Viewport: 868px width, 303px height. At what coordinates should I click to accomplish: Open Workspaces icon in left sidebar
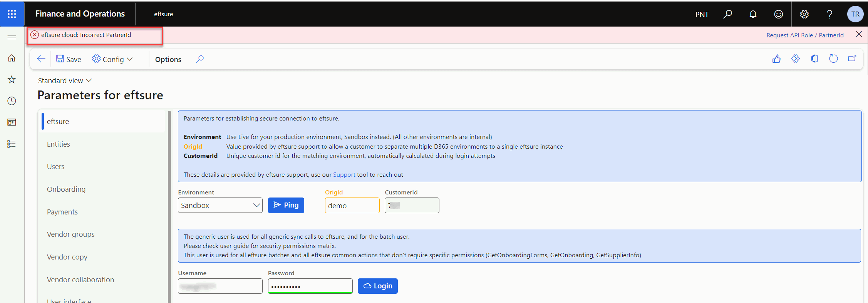point(12,122)
